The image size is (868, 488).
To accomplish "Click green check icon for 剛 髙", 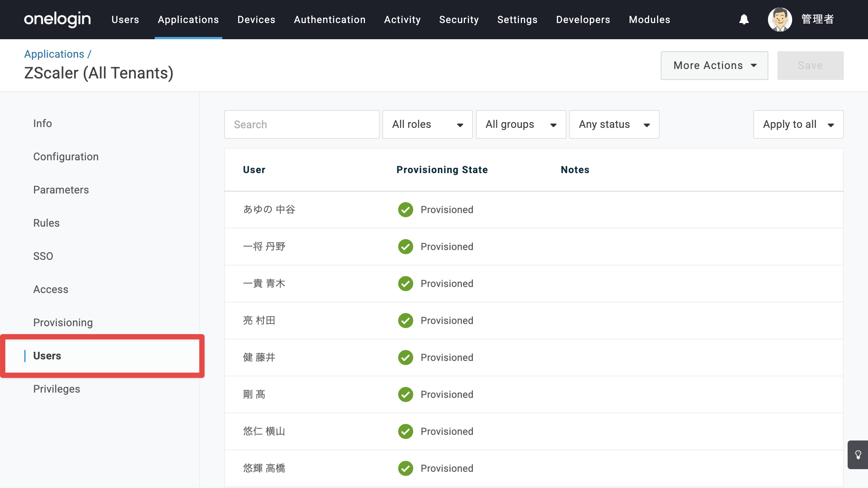I will pos(406,394).
